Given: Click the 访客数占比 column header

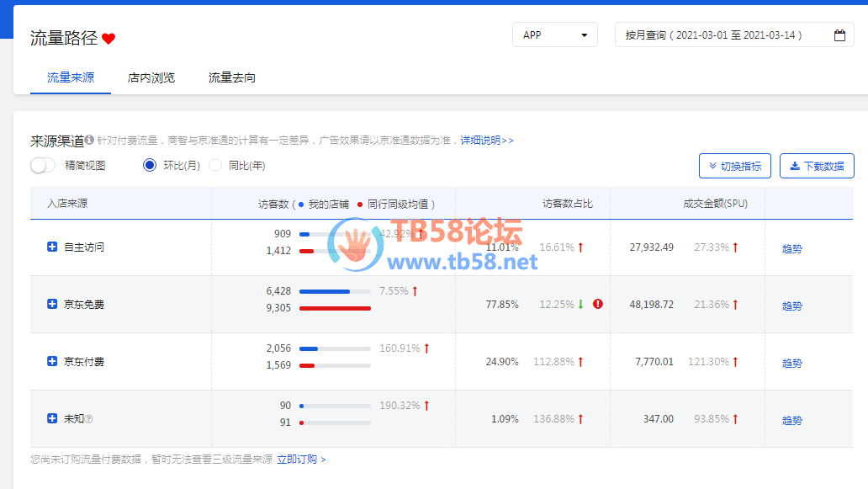Looking at the screenshot, I should tap(568, 203).
